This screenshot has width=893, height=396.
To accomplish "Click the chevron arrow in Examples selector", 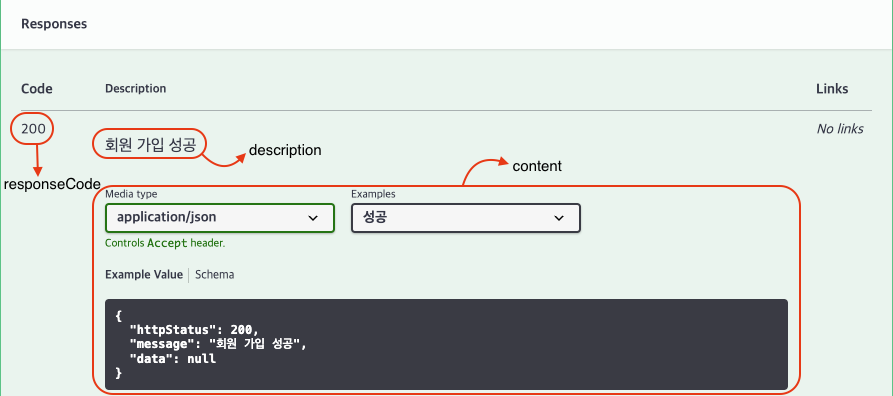I will pos(559,218).
